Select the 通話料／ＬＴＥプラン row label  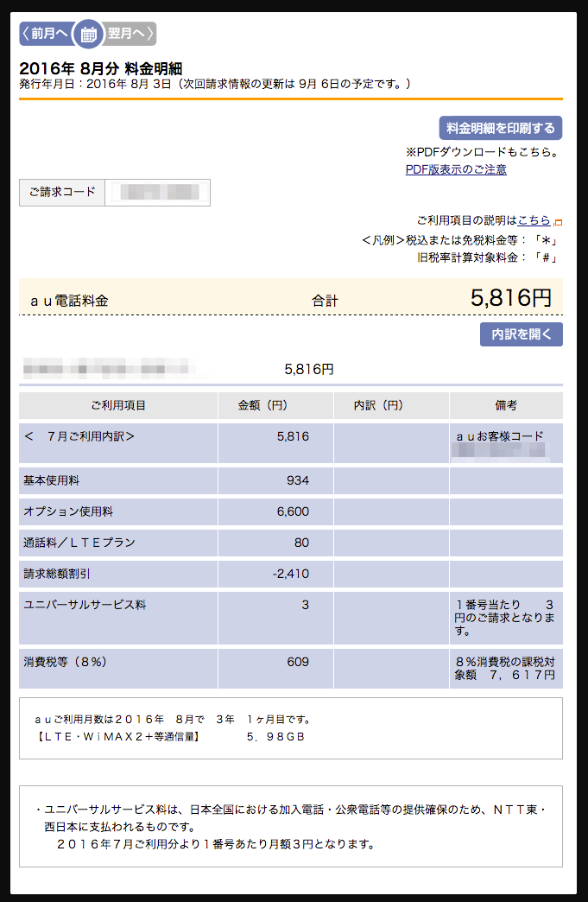click(x=79, y=543)
